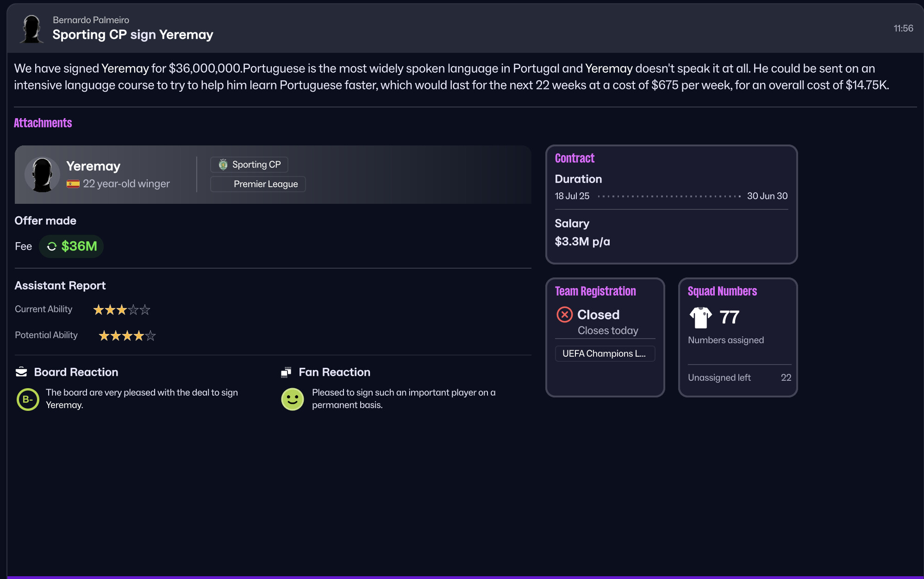
Task: Click the Fan Reaction crowd icon
Action: pyautogui.click(x=286, y=372)
